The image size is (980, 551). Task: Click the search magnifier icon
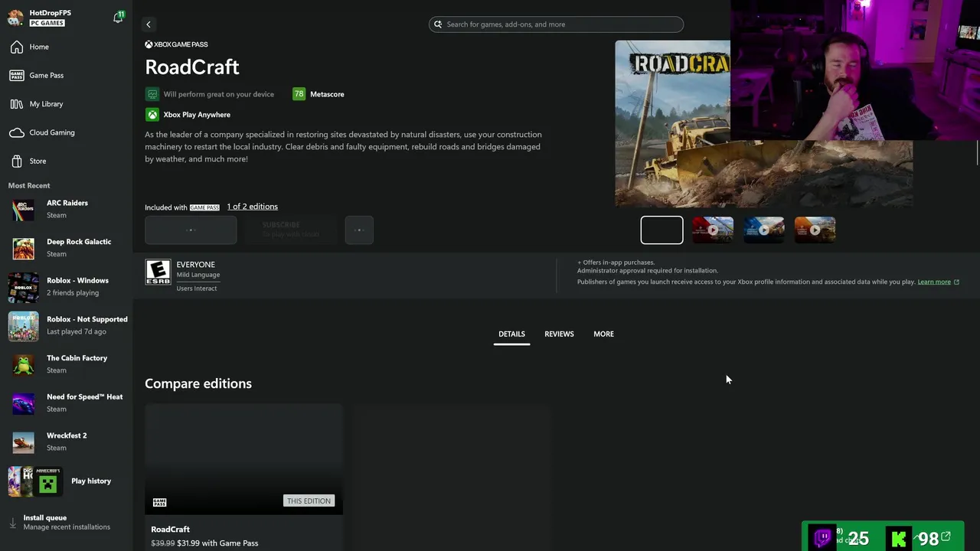coord(438,24)
